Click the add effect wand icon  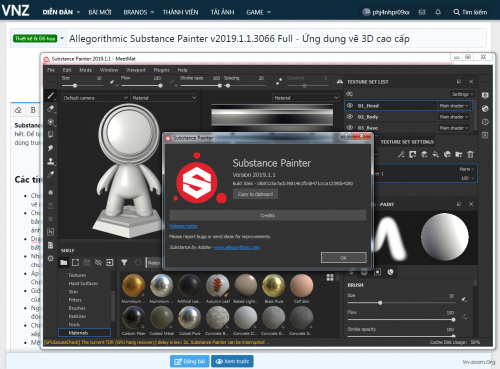pos(401,154)
